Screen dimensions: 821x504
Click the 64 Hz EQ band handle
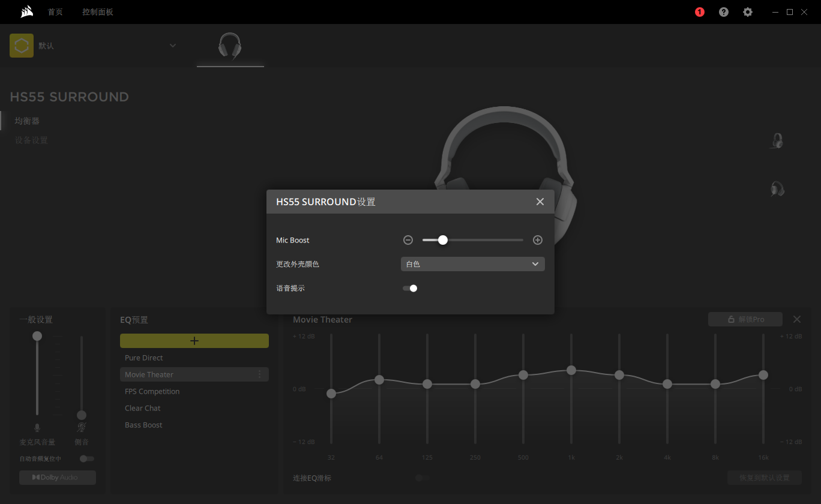point(379,380)
